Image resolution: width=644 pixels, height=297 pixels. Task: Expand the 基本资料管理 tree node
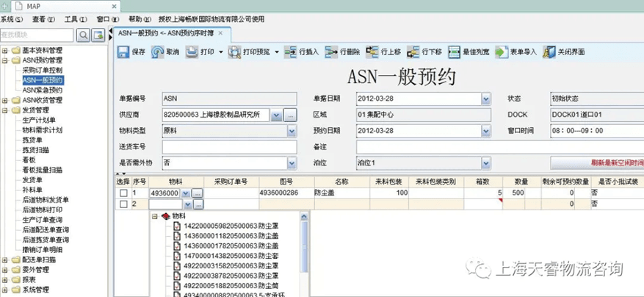click(x=6, y=50)
